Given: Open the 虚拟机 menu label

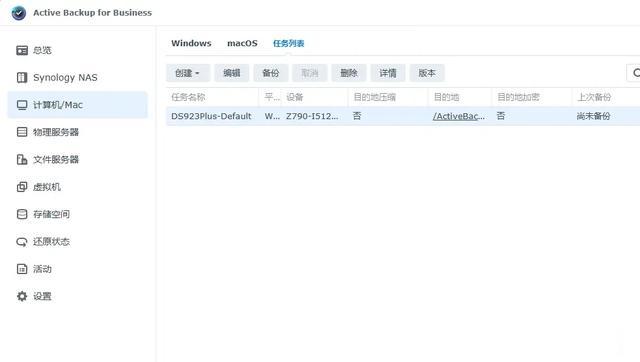Looking at the screenshot, I should pyautogui.click(x=47, y=187).
